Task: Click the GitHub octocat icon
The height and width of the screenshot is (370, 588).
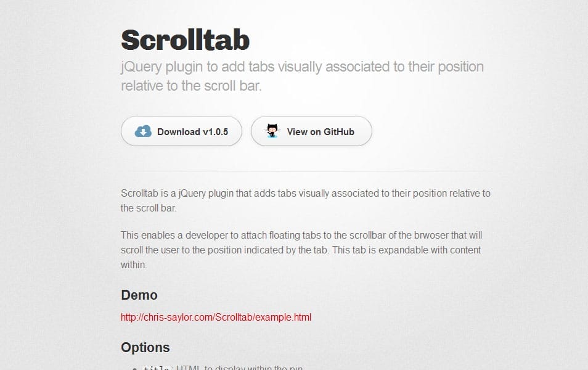Action: click(272, 131)
